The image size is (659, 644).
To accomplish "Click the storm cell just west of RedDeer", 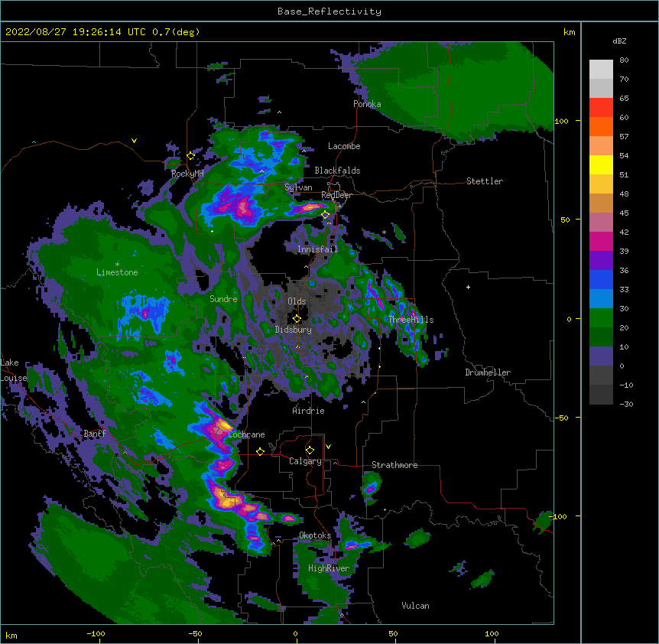I will pyautogui.click(x=310, y=207).
